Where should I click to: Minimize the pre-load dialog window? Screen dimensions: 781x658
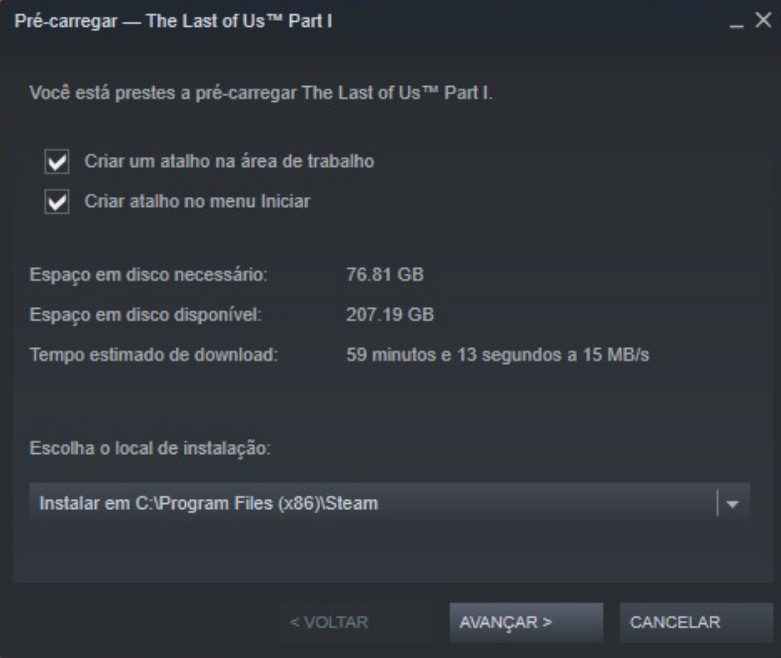pos(736,21)
